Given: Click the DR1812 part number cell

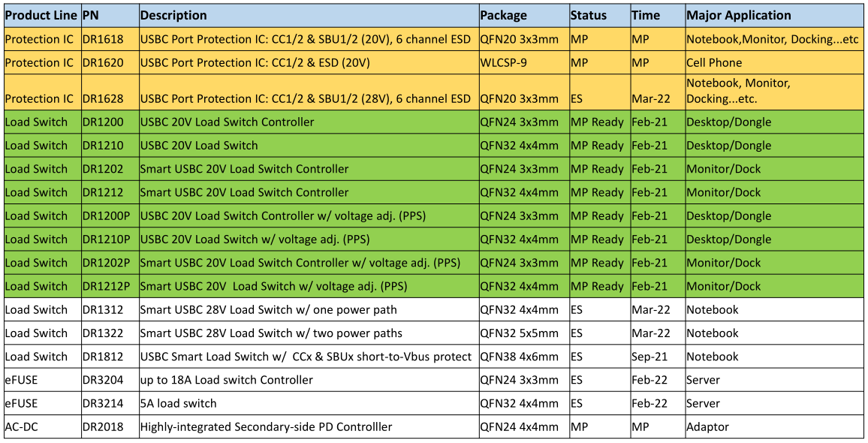Looking at the screenshot, I should tap(110, 357).
